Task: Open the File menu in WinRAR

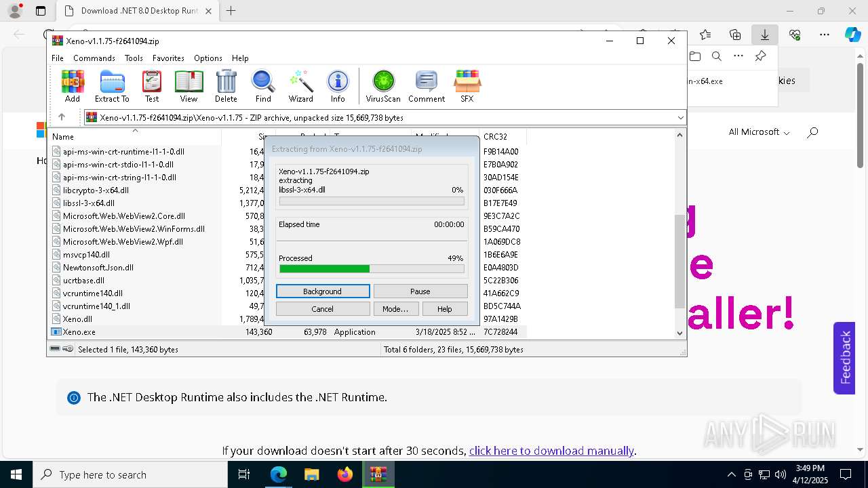Action: pos(58,58)
